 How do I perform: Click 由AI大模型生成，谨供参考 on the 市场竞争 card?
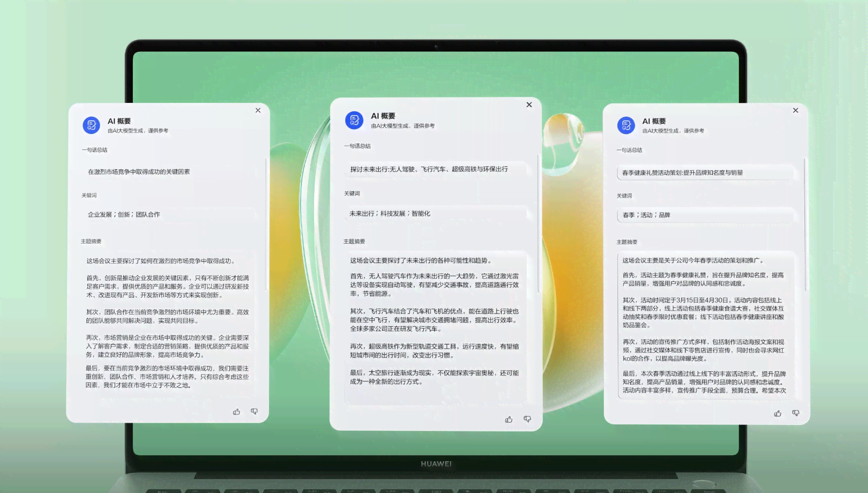(138, 131)
